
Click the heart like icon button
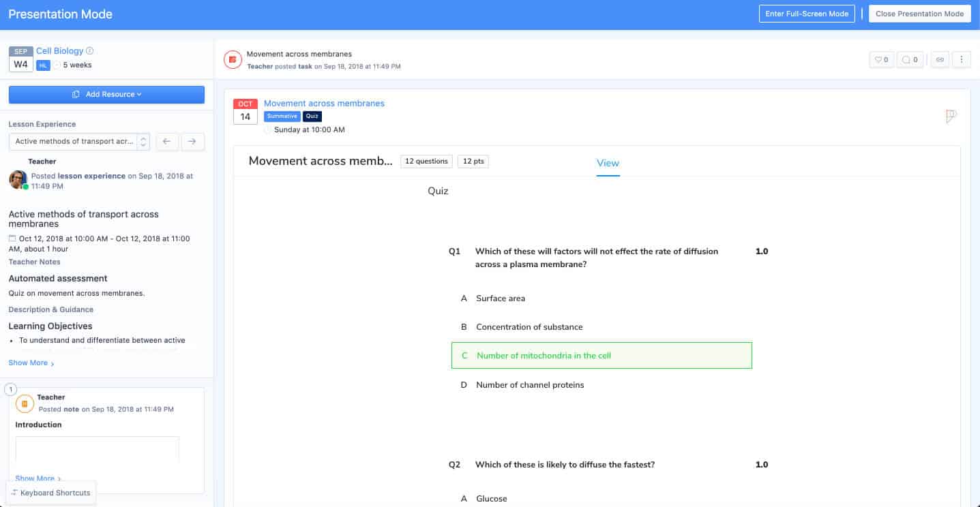point(881,60)
